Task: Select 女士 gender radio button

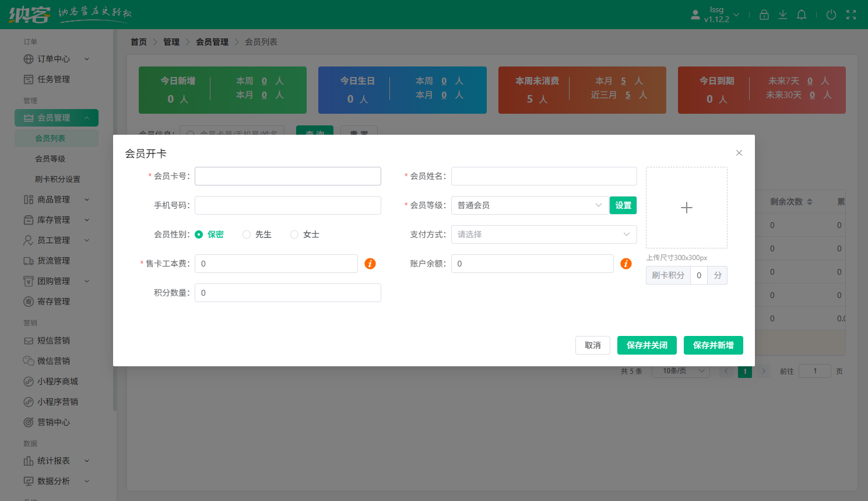Action: coord(294,234)
